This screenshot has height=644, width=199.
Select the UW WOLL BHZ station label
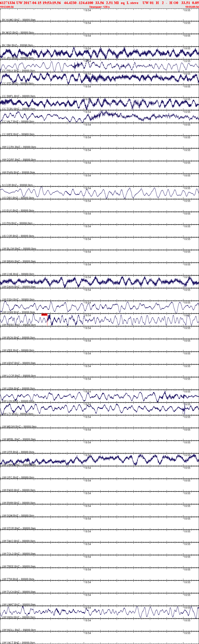click(x=19, y=630)
